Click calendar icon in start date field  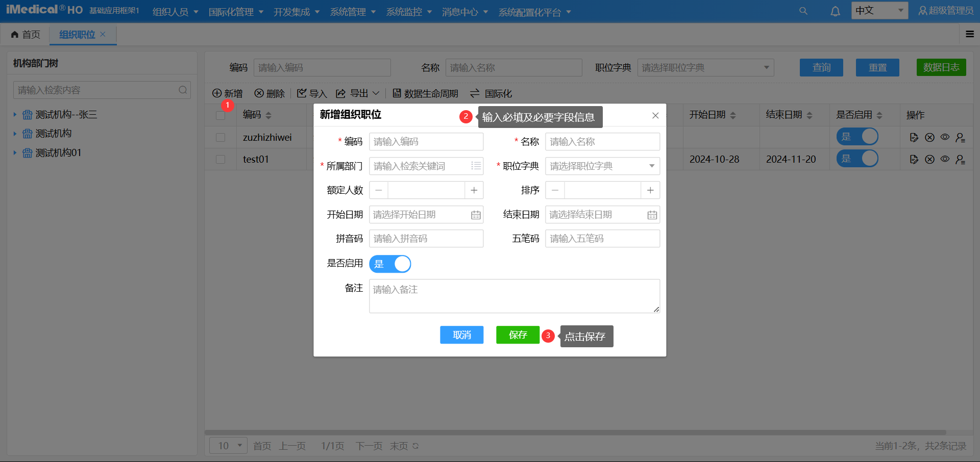click(x=476, y=215)
